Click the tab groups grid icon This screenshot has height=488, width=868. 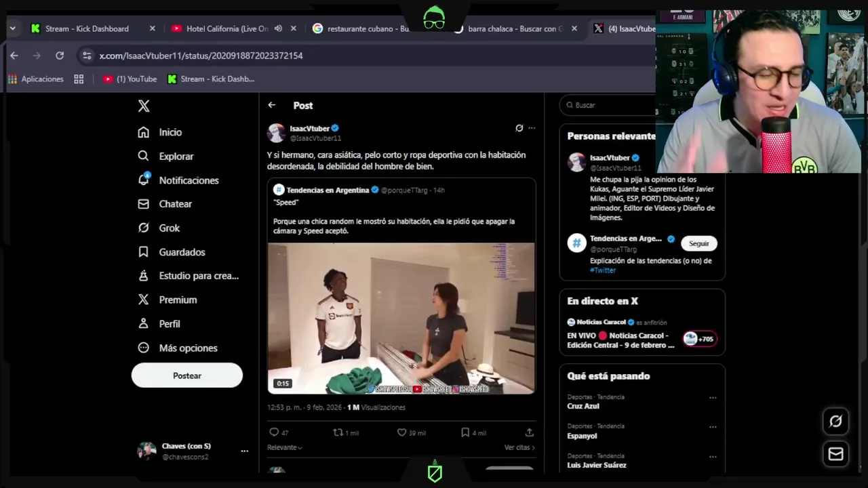(79, 79)
